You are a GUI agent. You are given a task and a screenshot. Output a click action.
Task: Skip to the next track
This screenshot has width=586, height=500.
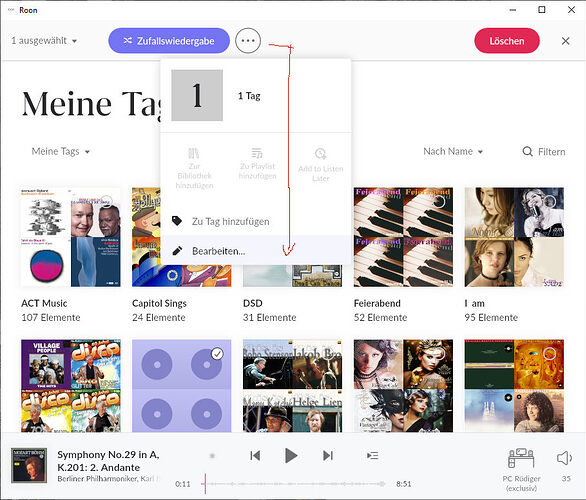tap(327, 456)
